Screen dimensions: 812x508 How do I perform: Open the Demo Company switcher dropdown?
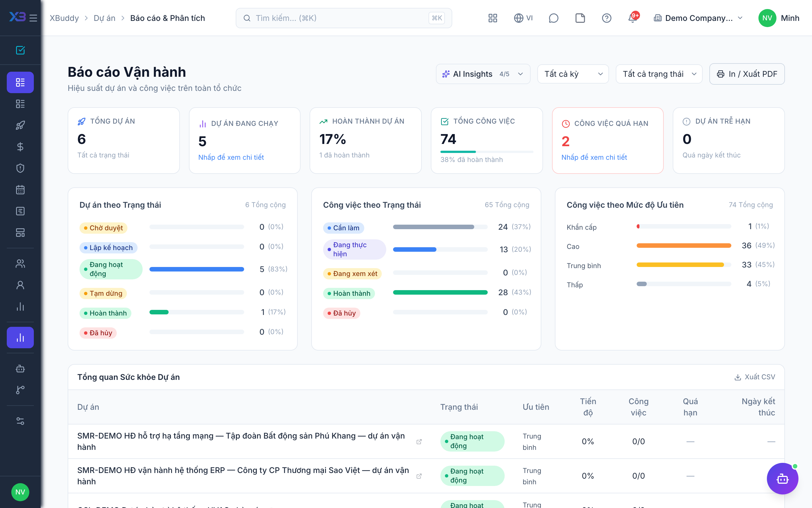pos(698,18)
